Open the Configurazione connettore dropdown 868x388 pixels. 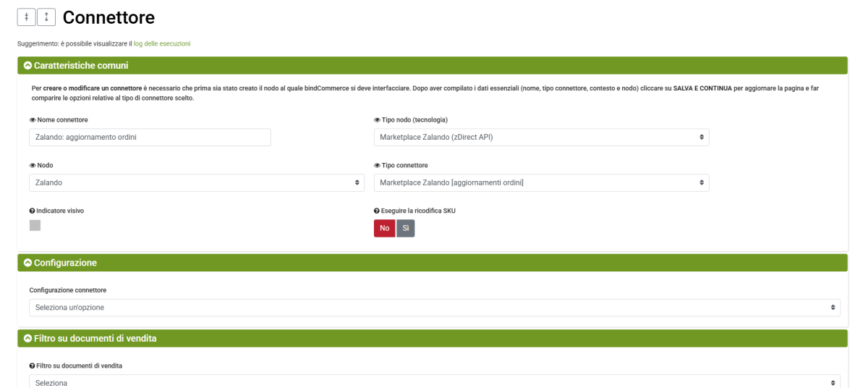pyautogui.click(x=435, y=308)
